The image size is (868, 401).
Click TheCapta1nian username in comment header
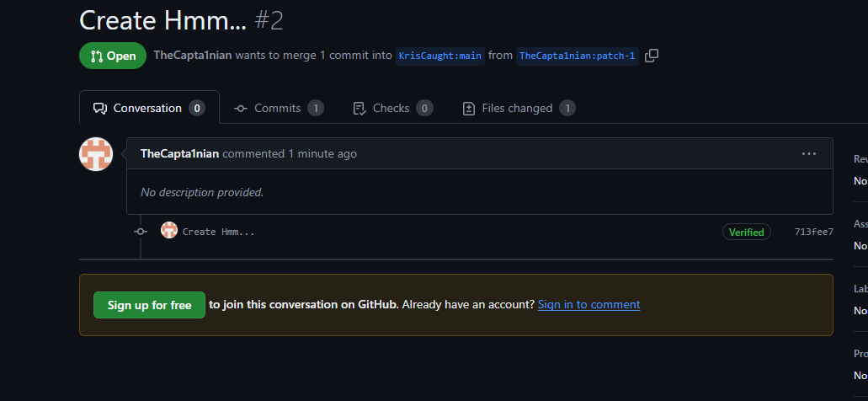pyautogui.click(x=179, y=153)
